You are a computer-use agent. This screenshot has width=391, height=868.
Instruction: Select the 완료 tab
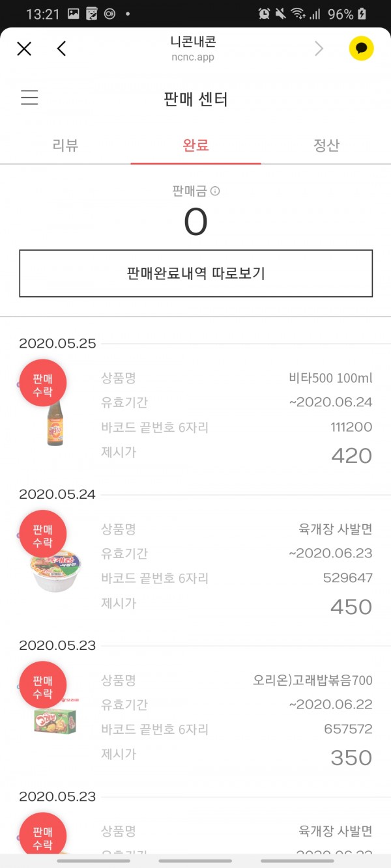(x=195, y=145)
